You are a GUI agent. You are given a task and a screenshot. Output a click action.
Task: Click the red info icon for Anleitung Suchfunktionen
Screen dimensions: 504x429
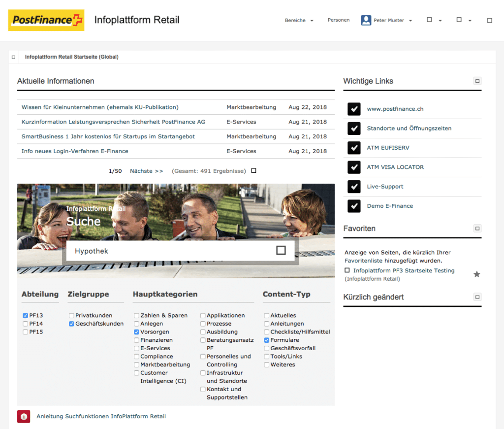click(24, 416)
